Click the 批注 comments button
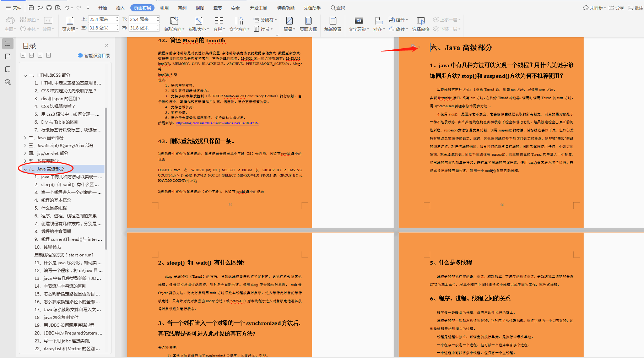Image resolution: width=644 pixels, height=358 pixels. tap(635, 8)
